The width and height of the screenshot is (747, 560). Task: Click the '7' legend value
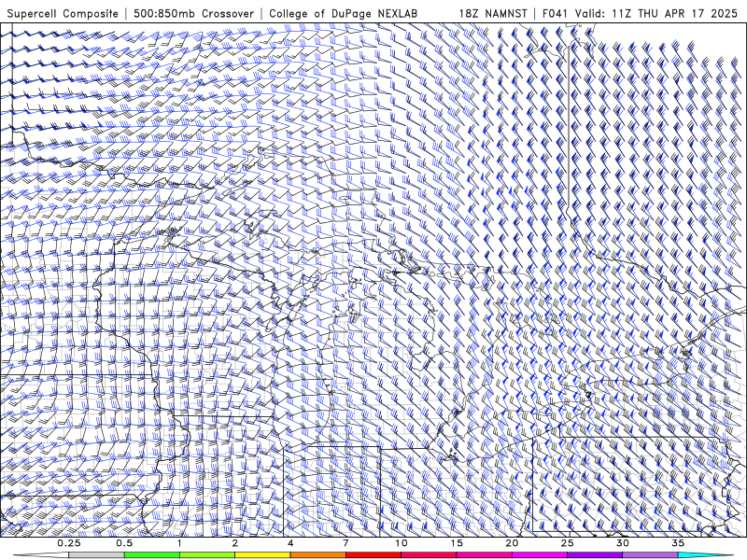(345, 543)
